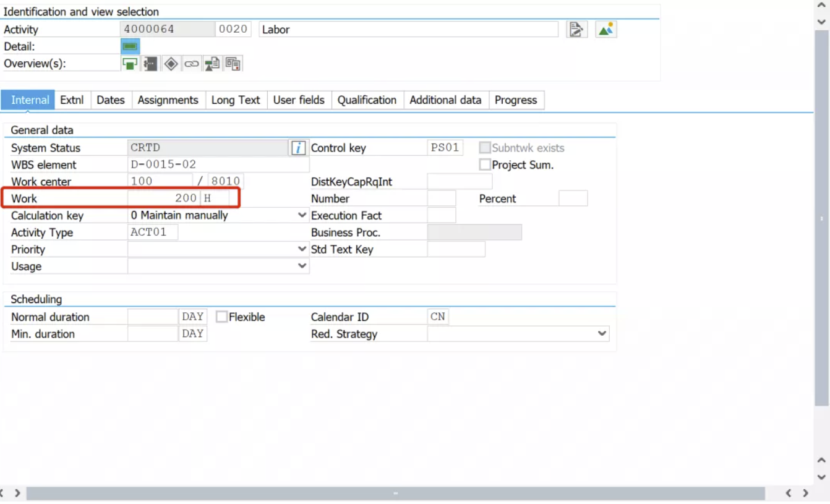This screenshot has height=504, width=830.
Task: Open the triangle-with-document overview icon
Action: (212, 64)
